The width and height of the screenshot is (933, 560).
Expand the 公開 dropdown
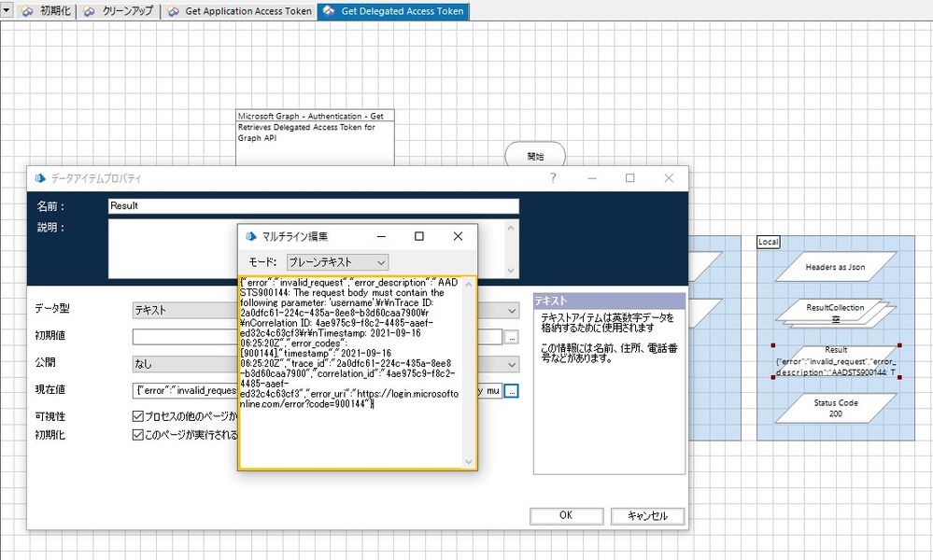[x=512, y=364]
